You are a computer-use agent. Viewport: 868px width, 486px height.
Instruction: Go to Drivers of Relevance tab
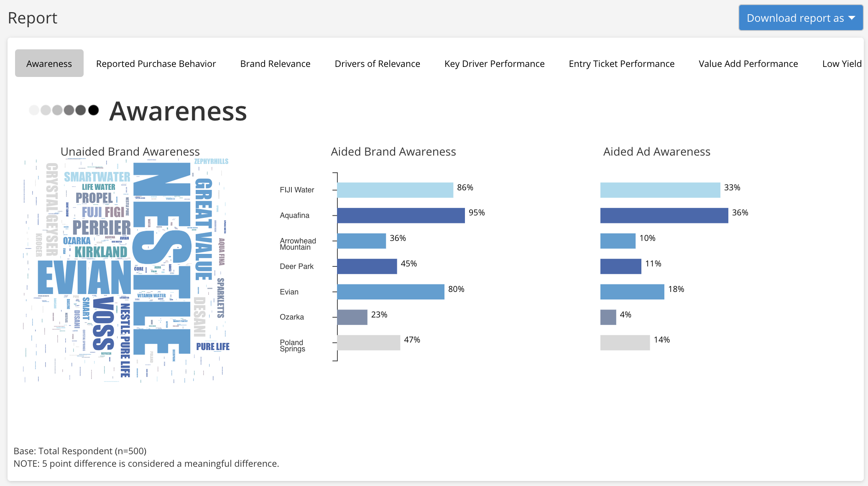pyautogui.click(x=377, y=64)
